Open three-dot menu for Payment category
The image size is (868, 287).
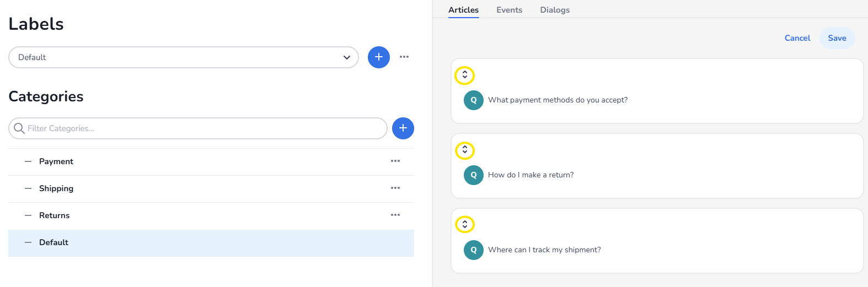pos(395,161)
